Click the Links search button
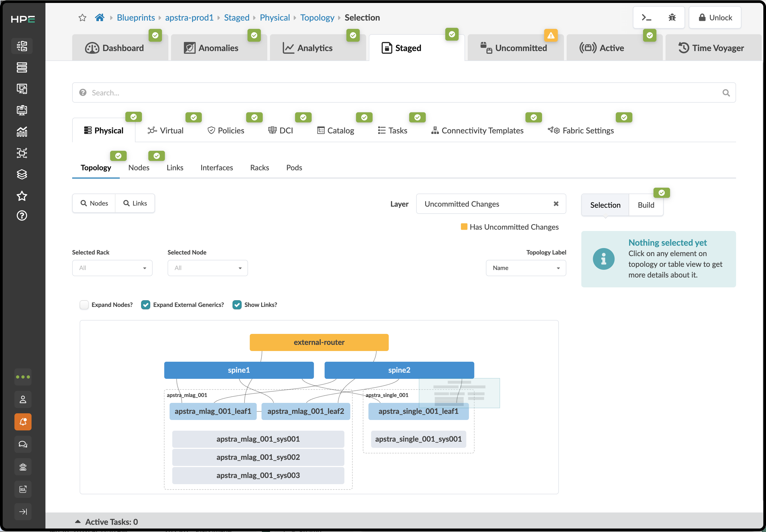This screenshot has width=766, height=532. 135,203
